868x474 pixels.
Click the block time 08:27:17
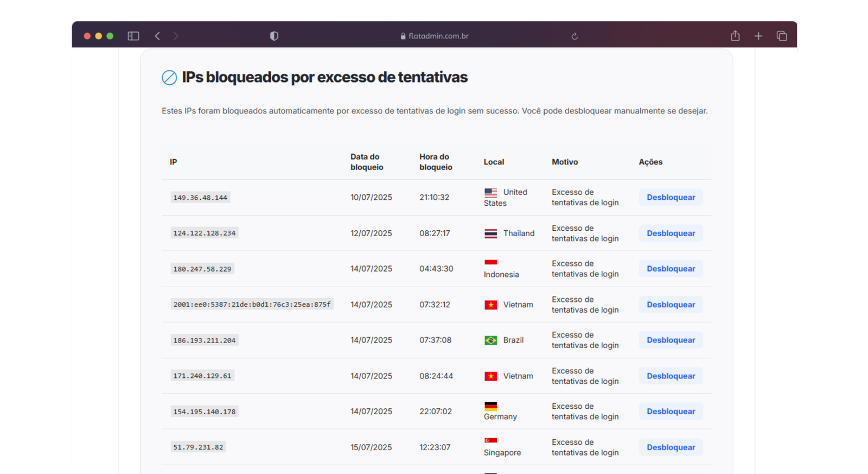point(435,233)
